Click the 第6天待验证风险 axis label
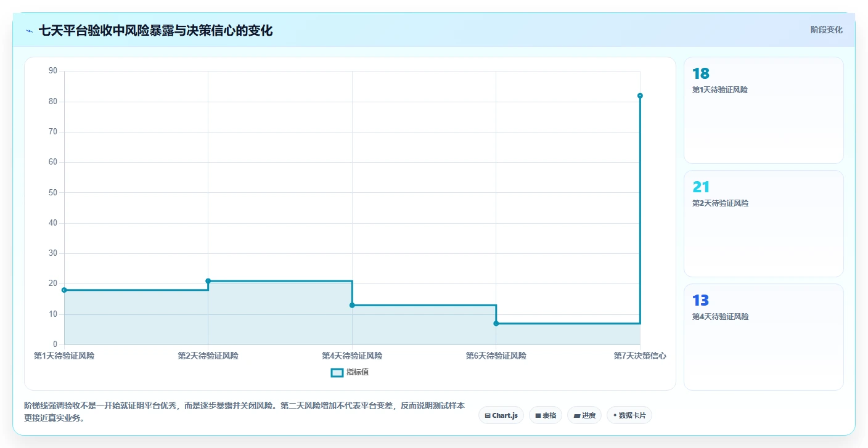 [496, 356]
